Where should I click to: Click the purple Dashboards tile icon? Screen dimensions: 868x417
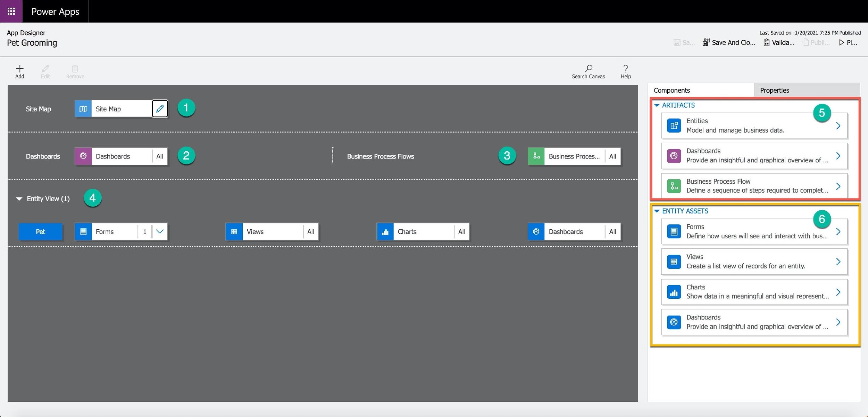click(83, 156)
